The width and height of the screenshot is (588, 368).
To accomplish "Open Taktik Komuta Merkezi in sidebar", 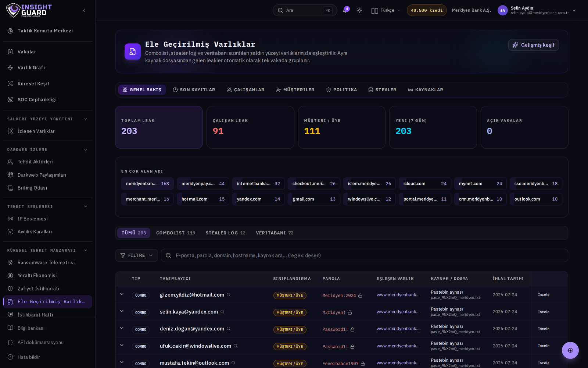I will (x=47, y=31).
